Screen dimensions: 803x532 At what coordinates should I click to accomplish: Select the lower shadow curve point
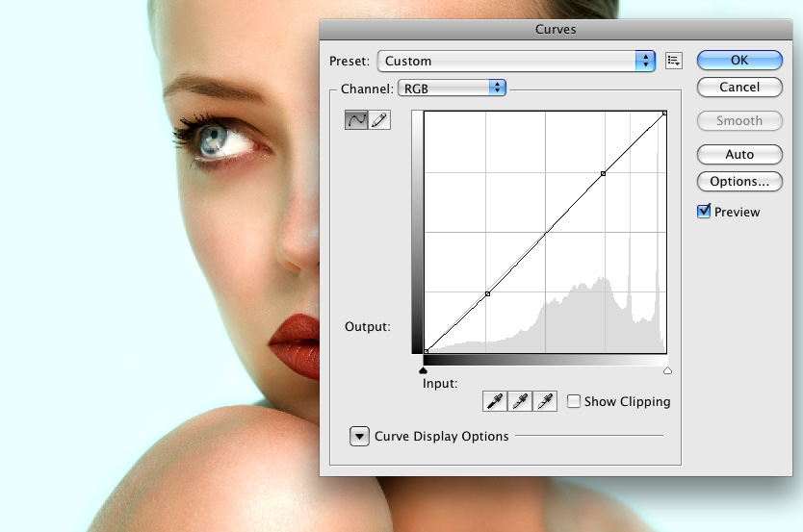pos(487,293)
